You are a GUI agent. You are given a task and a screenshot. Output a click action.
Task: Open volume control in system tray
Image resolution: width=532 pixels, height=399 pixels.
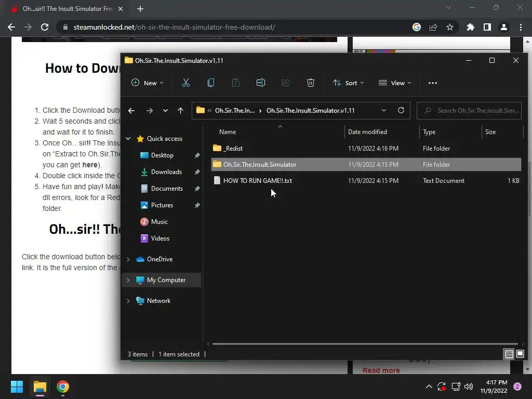[469, 387]
